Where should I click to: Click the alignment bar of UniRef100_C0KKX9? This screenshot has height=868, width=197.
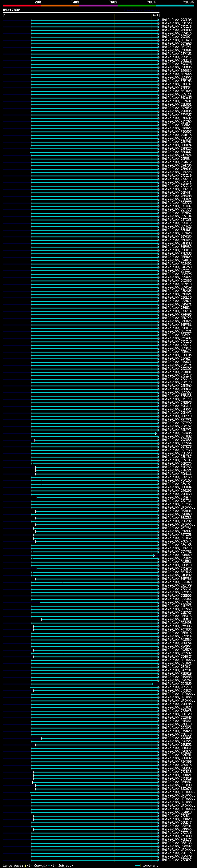[x=93, y=555]
